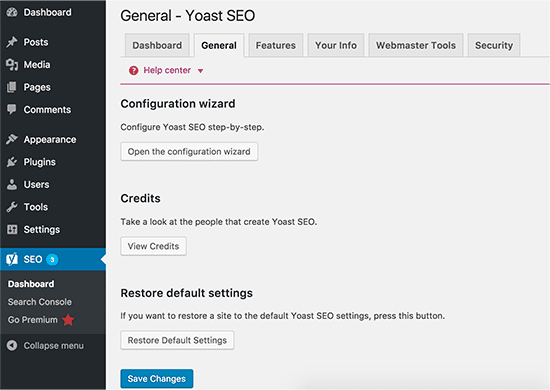The height and width of the screenshot is (390, 550).
Task: Click the red star beside Go Premium
Action: [68, 320]
